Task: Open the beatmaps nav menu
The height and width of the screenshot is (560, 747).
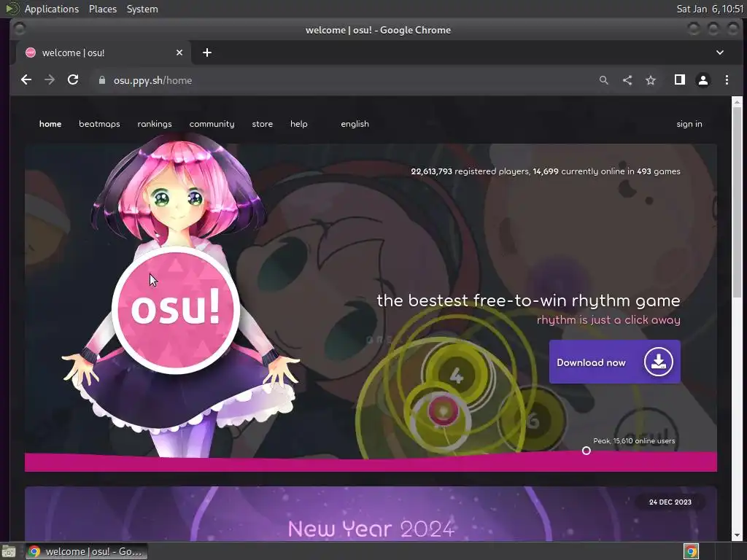Action: pyautogui.click(x=99, y=124)
